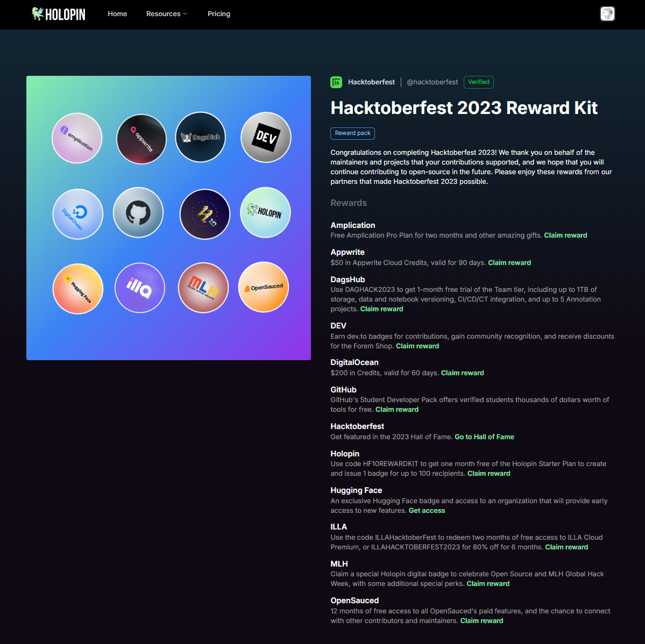Select the GitHub octocat badge circle

click(138, 212)
